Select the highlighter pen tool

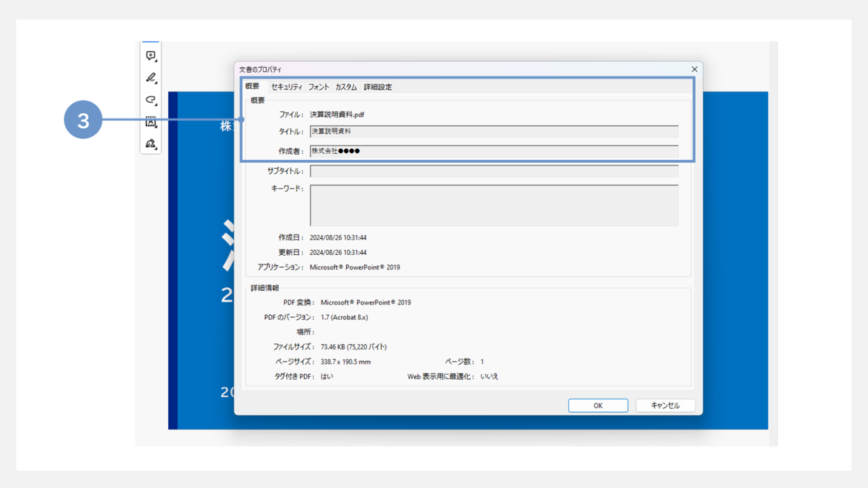151,77
